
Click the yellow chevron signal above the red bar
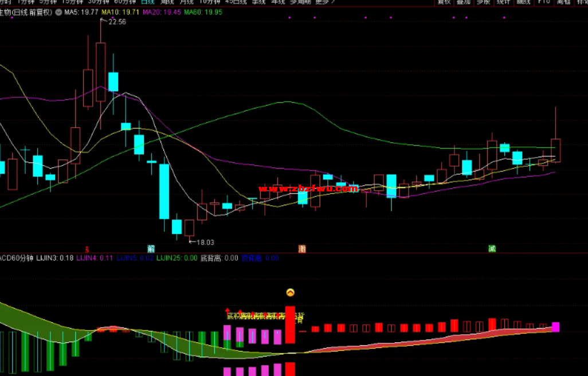[x=290, y=292]
